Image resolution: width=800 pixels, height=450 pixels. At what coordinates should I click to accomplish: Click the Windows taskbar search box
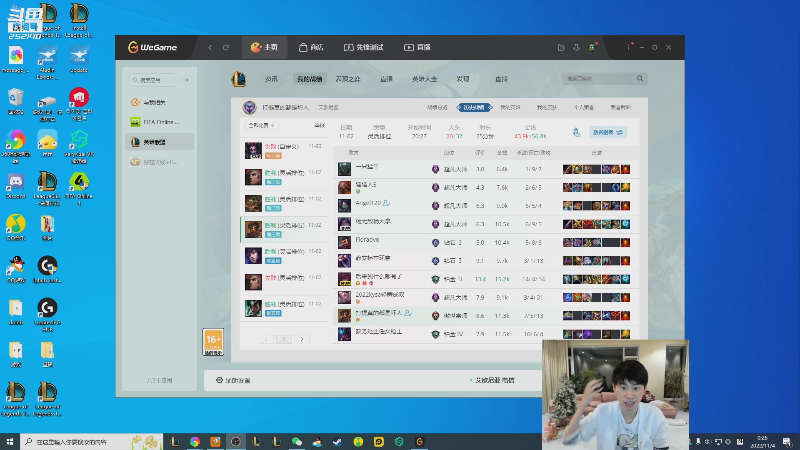(x=92, y=441)
